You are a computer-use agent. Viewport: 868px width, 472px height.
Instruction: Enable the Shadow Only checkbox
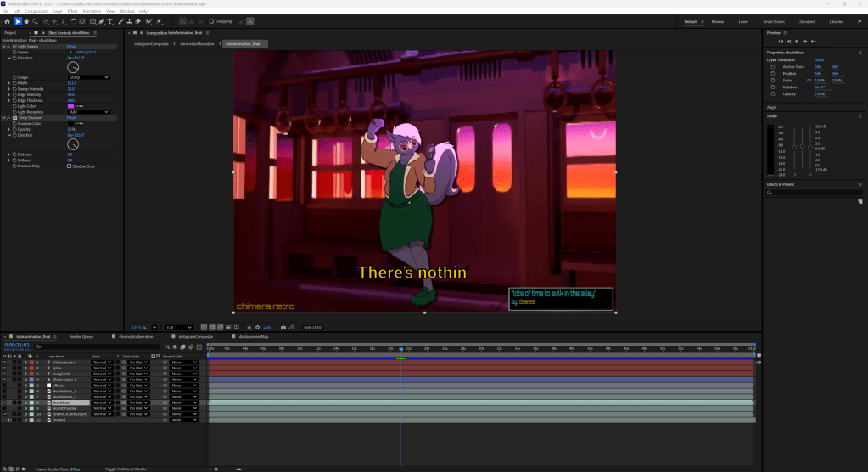70,166
